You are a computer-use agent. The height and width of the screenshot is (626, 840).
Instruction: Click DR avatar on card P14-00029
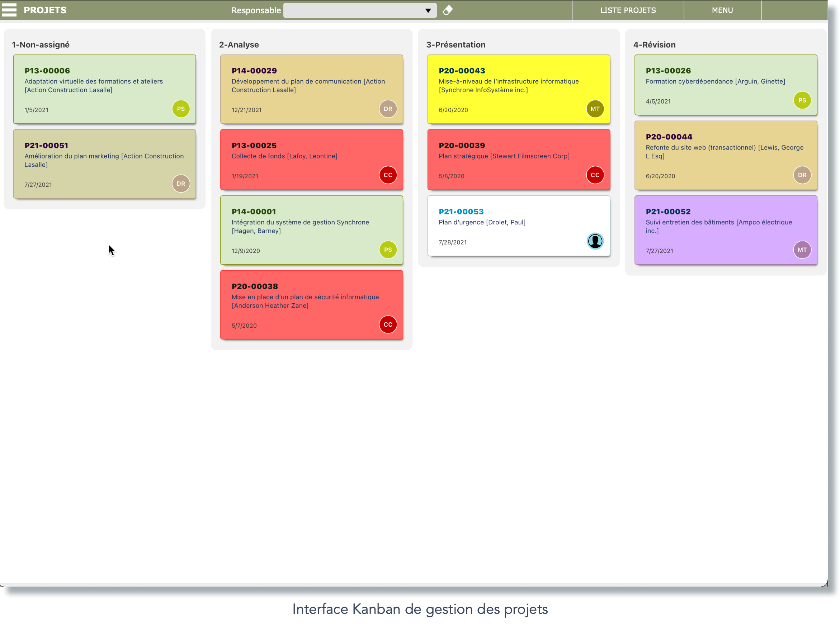point(388,109)
